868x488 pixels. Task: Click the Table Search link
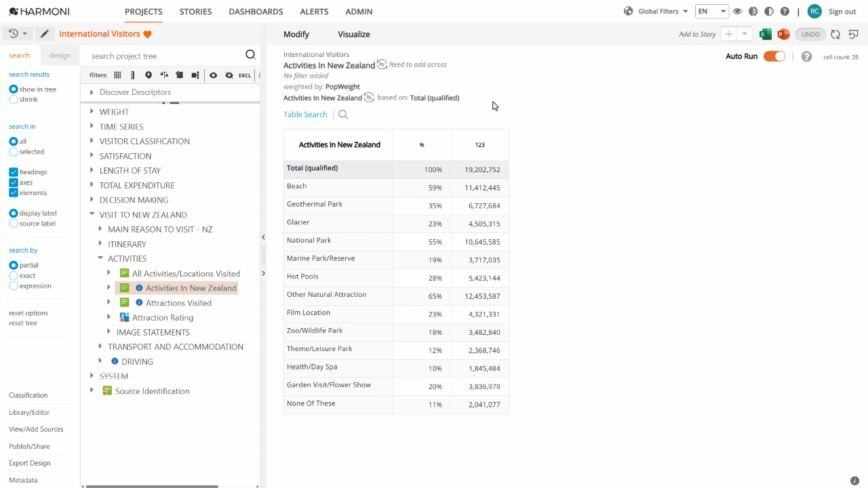coord(305,115)
